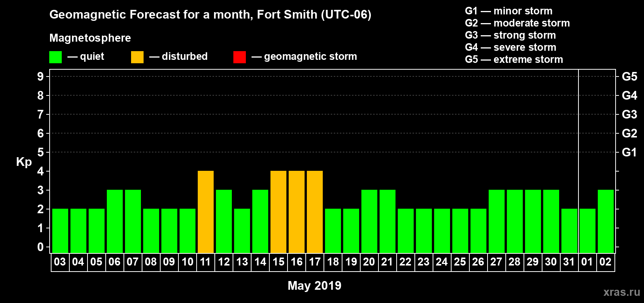This screenshot has height=303, width=644.
Task: Click the 'G4 — severe storm' legend text
Action: [x=511, y=47]
